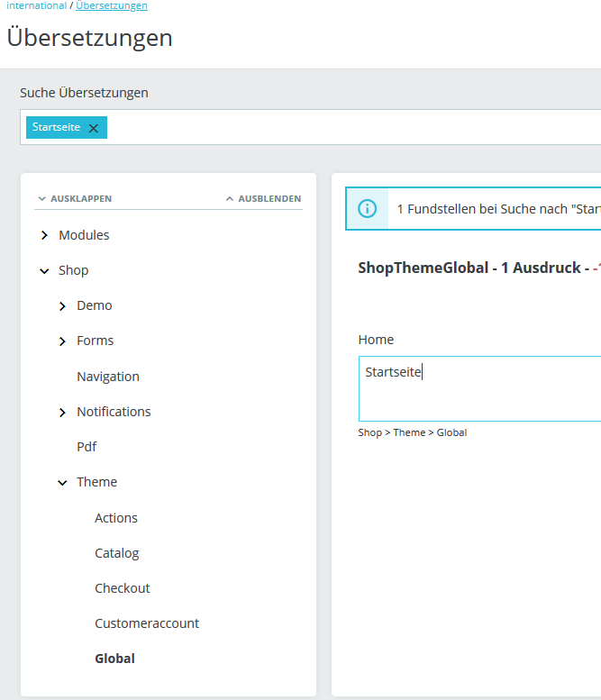Select the Pdf tree item
The height and width of the screenshot is (700, 601).
click(87, 447)
